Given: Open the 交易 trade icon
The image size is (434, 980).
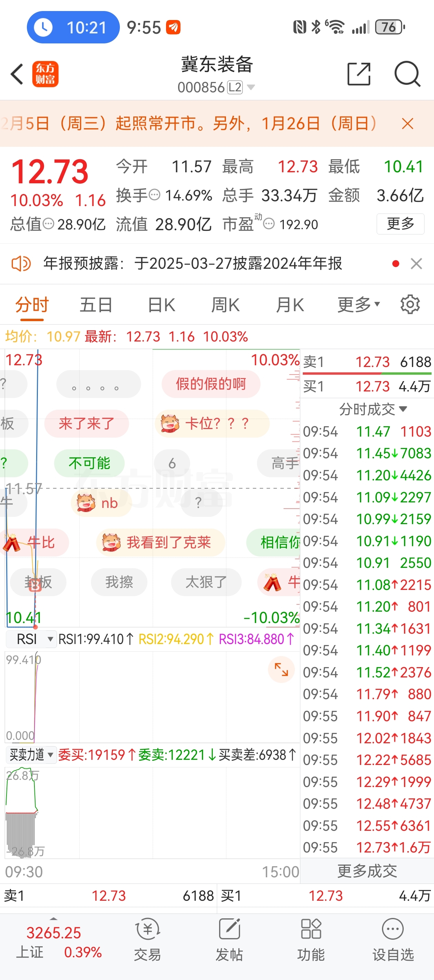Looking at the screenshot, I should point(147,940).
